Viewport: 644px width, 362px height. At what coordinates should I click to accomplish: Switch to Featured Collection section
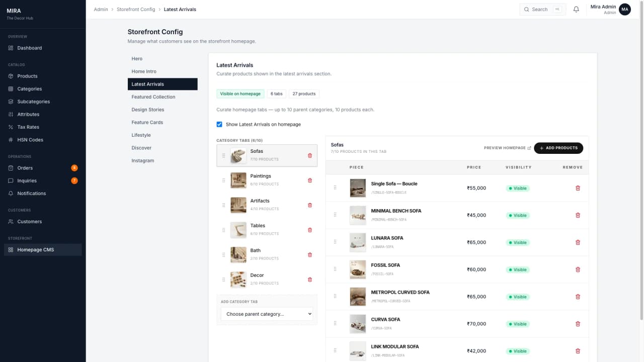(163, 97)
